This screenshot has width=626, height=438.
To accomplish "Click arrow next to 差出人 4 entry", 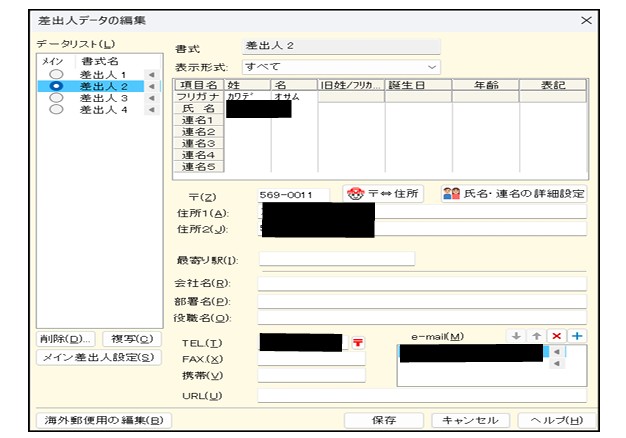I will (151, 110).
